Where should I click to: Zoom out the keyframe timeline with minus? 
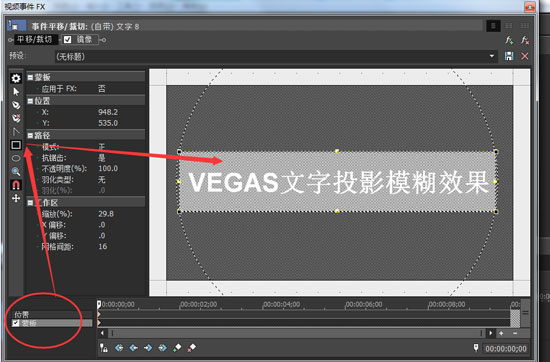[x=515, y=333]
